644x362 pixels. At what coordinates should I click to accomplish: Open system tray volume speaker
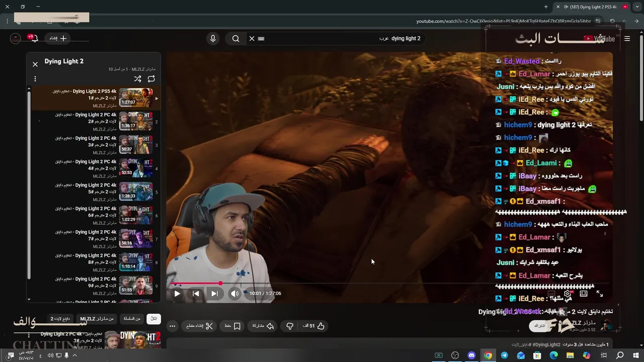coord(50,355)
